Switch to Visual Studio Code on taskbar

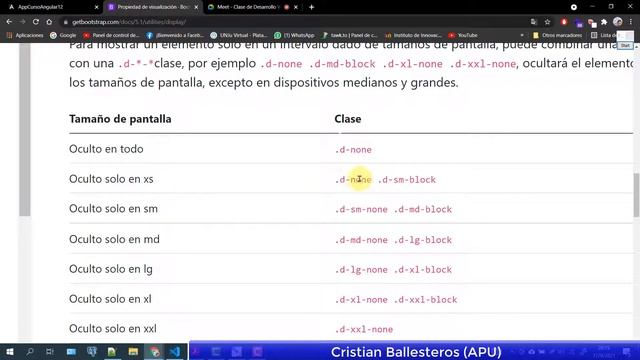pyautogui.click(x=175, y=352)
